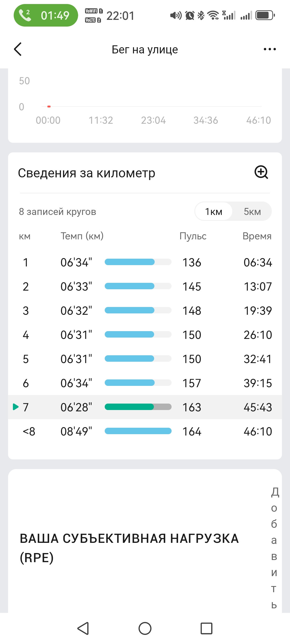The width and height of the screenshot is (290, 644).
Task: Select the highlighted lap 7 row
Action: pos(145,407)
